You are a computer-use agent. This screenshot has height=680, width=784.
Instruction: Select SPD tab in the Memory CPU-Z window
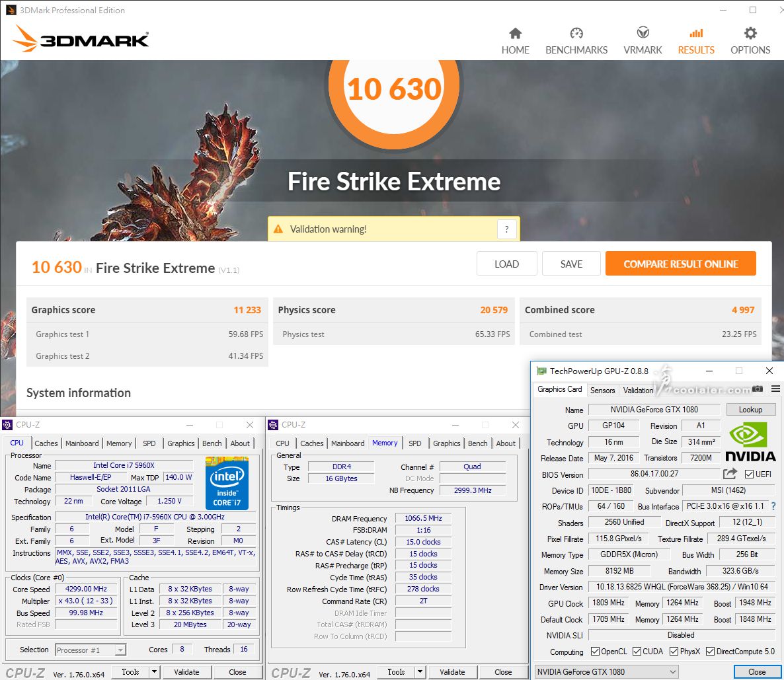coord(415,443)
